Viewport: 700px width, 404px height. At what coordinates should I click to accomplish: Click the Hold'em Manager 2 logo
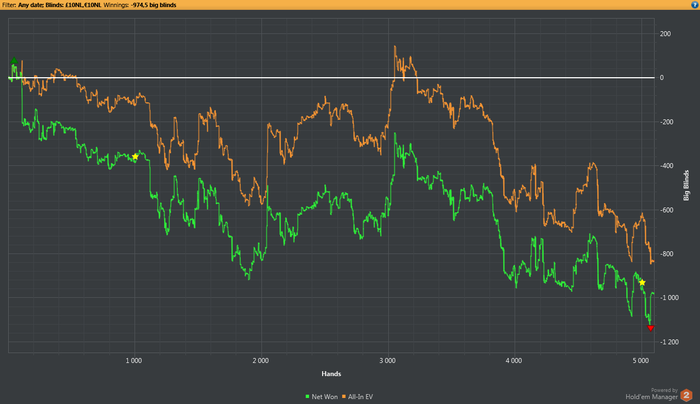click(686, 395)
